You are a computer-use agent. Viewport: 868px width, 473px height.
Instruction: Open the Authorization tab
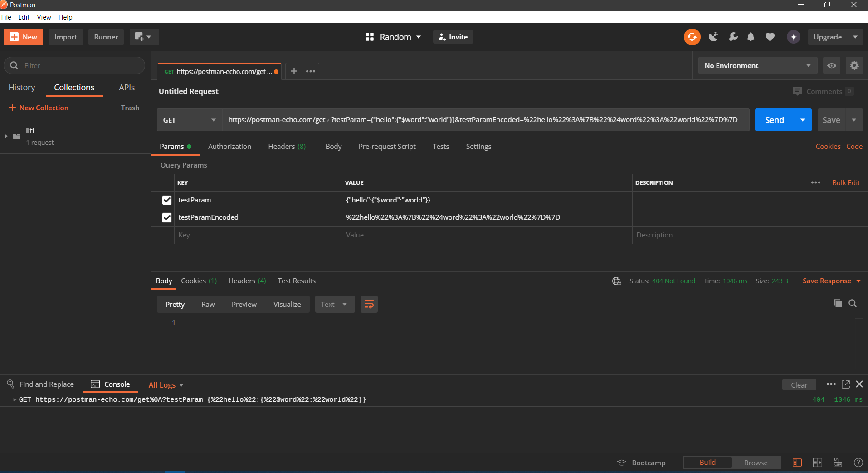[229, 146]
